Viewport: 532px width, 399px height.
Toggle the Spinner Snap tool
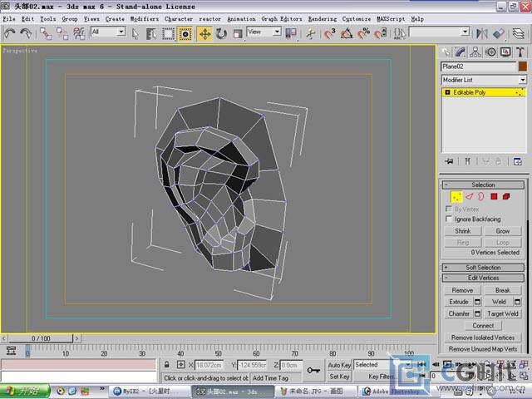pyautogui.click(x=381, y=33)
